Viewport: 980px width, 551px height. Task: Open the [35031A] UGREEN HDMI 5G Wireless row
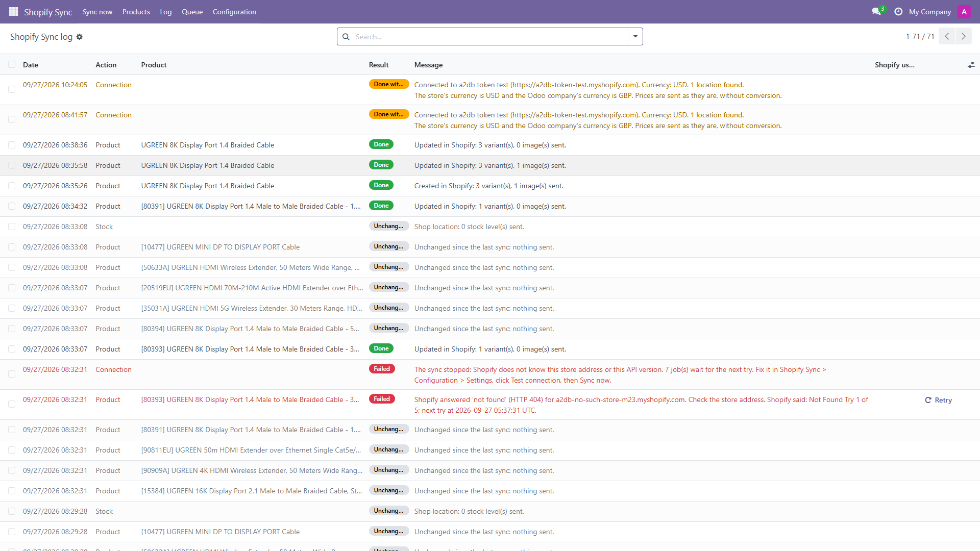[x=490, y=308]
